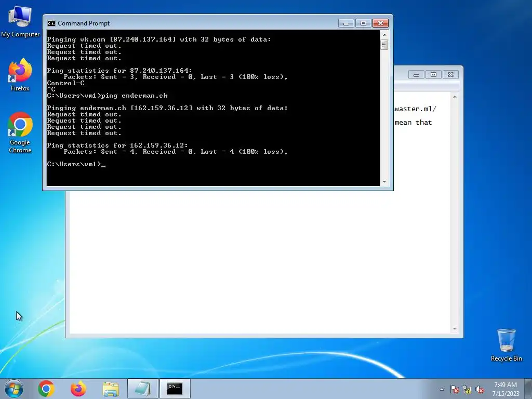
Task: Click the muted volume tray icon
Action: 480,389
